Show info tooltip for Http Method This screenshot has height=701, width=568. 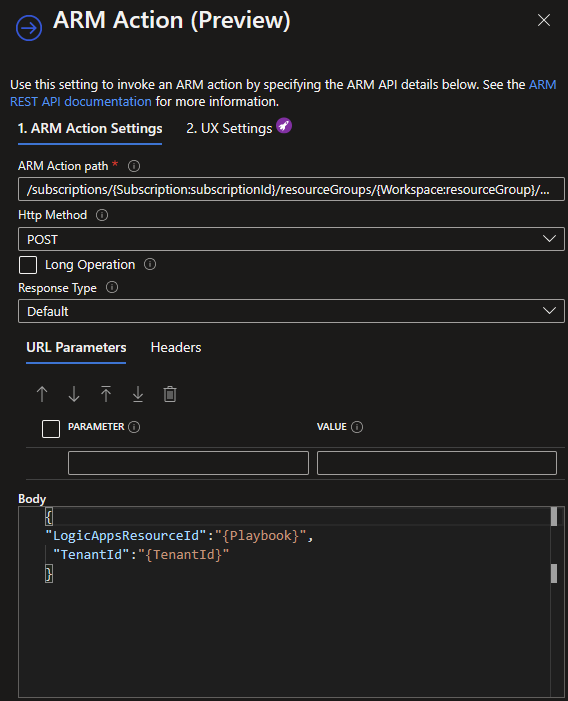[x=102, y=215]
